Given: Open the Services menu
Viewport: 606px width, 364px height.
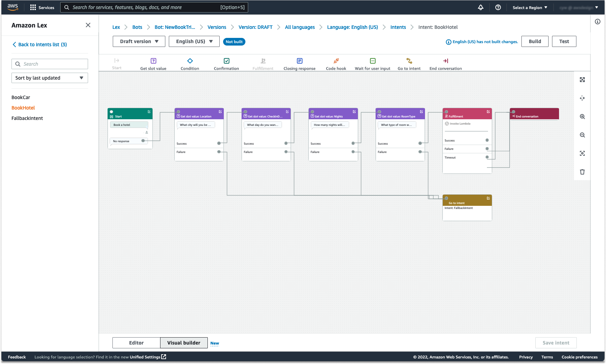Looking at the screenshot, I should 42,7.
